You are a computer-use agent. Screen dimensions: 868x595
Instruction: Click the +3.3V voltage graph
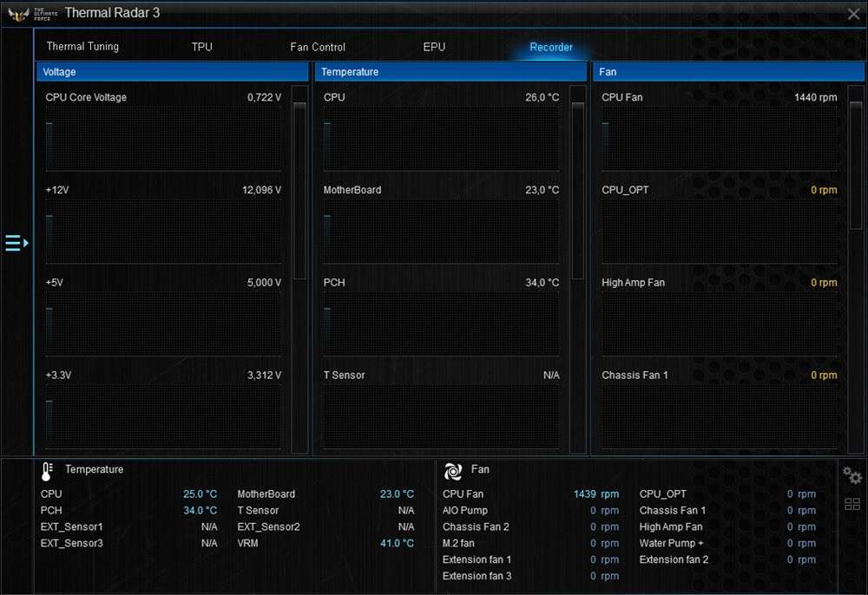(163, 416)
